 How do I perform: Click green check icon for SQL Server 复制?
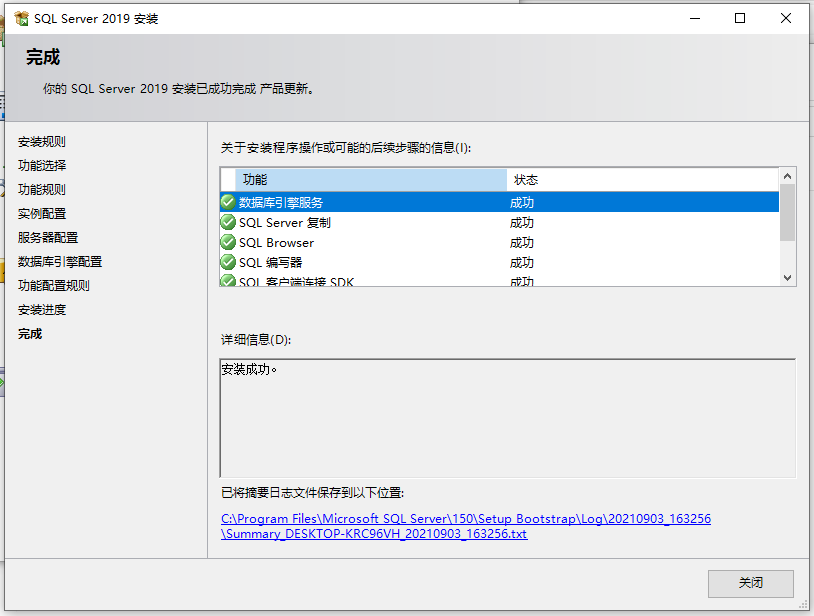click(228, 222)
